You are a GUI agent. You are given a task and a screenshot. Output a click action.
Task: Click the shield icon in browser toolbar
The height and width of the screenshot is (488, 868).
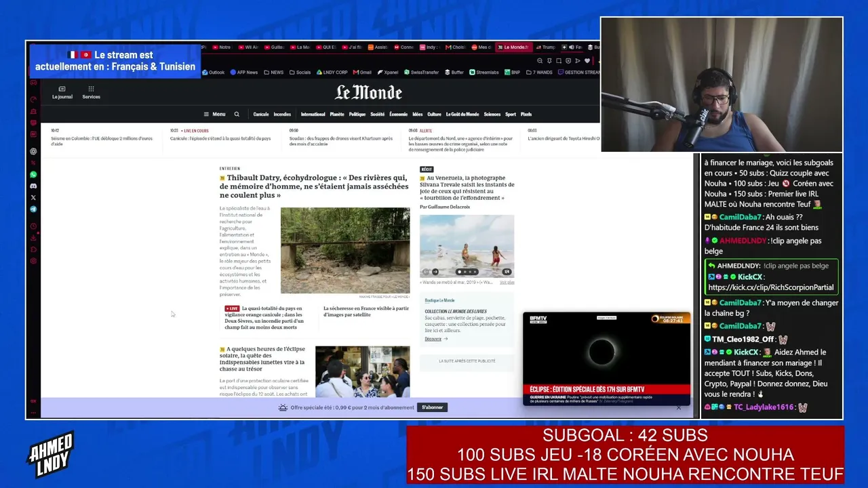click(x=568, y=60)
